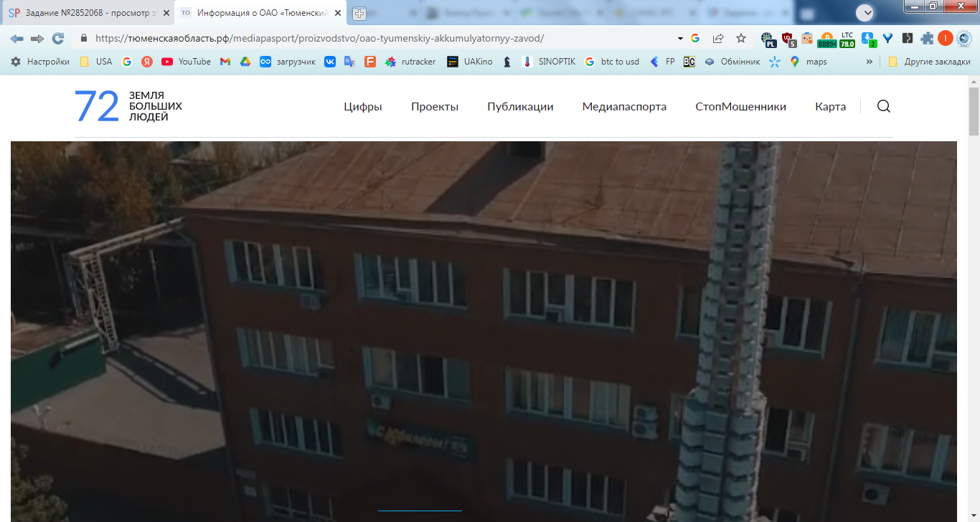Click the blue slider indicator under the hero image

point(420,511)
